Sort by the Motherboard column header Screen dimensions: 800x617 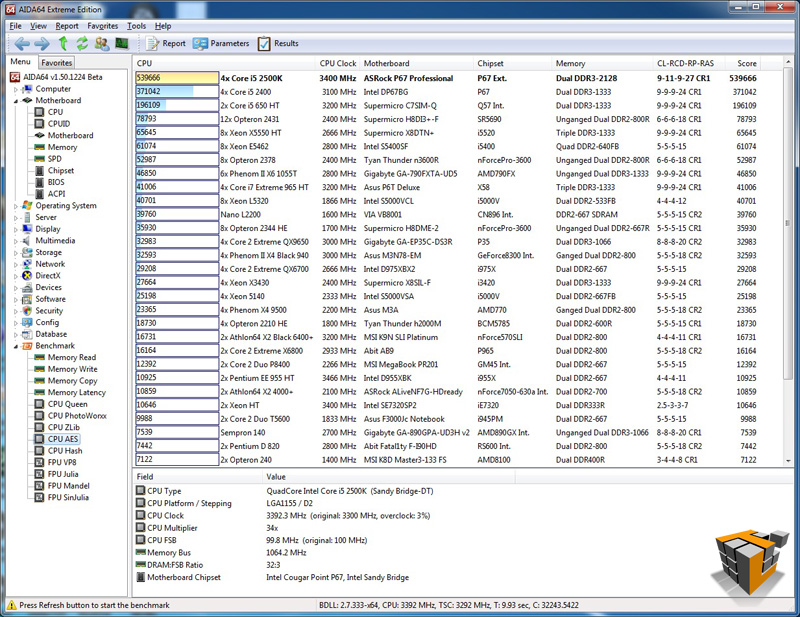pyautogui.click(x=417, y=63)
